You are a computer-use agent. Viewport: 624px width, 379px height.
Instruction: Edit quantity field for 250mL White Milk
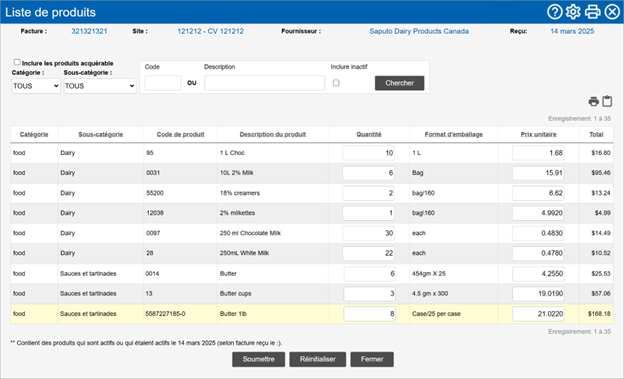369,253
